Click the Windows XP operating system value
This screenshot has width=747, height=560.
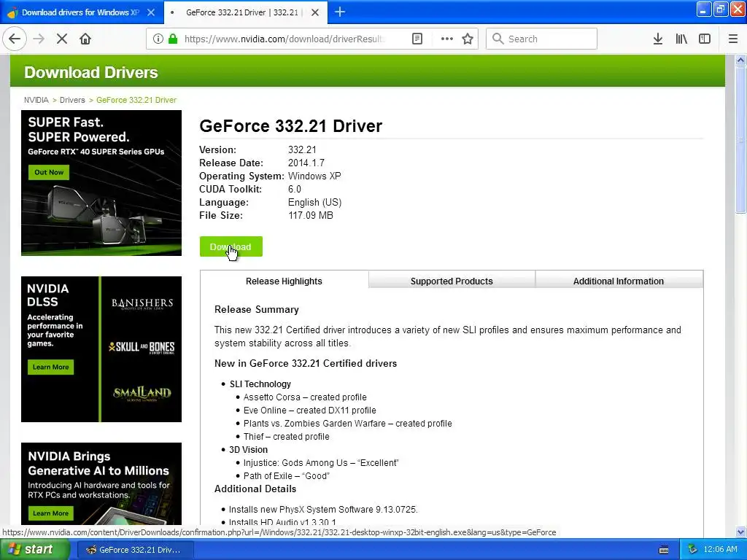(x=314, y=176)
